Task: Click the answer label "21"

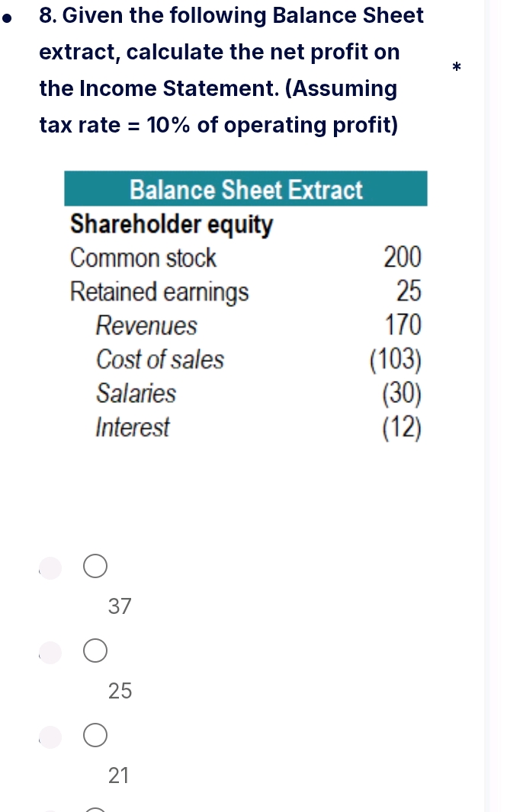Action: click(119, 775)
